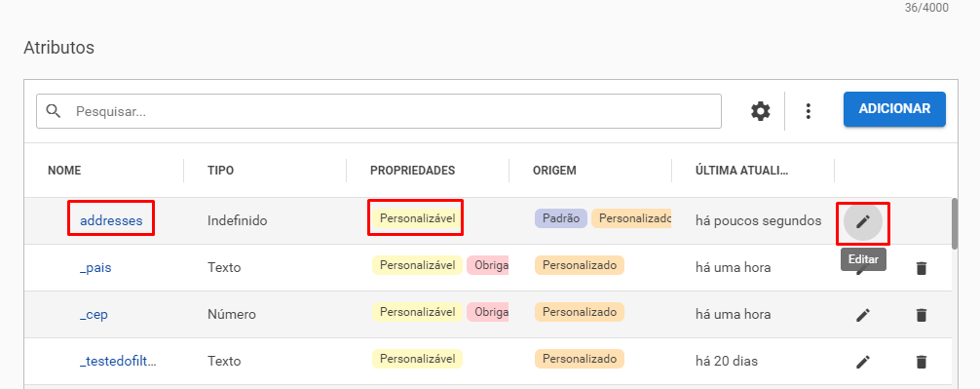Click the Personalizável tag in addresses row
The height and width of the screenshot is (389, 980).
pos(418,218)
